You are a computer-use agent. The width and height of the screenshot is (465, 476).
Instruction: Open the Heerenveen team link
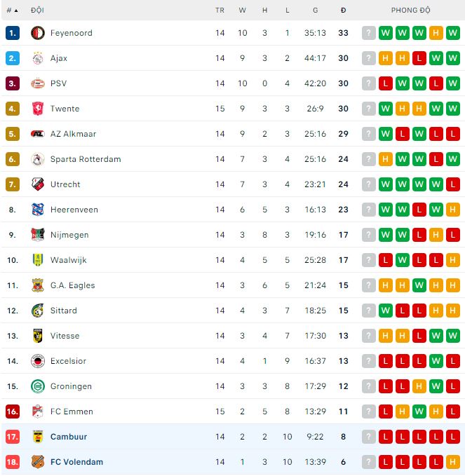tap(74, 210)
